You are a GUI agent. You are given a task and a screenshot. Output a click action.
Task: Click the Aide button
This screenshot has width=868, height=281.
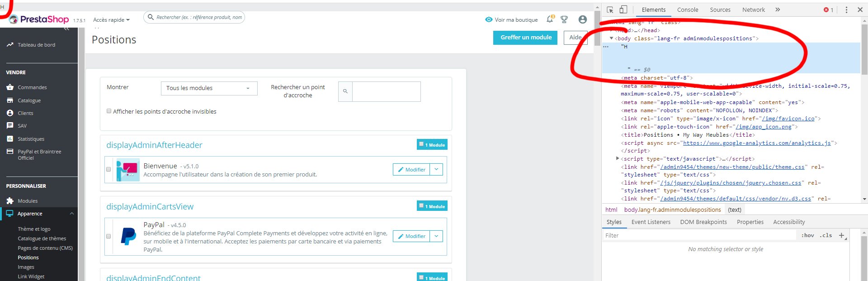click(x=576, y=38)
